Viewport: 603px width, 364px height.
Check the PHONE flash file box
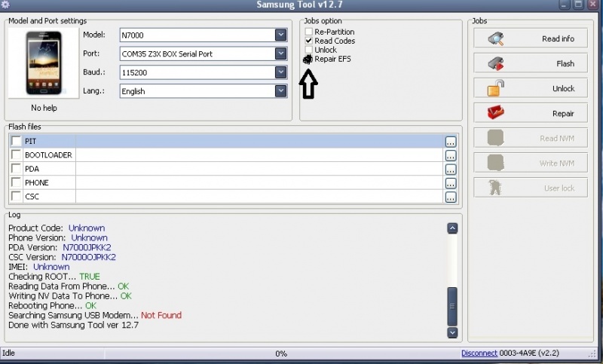point(16,182)
